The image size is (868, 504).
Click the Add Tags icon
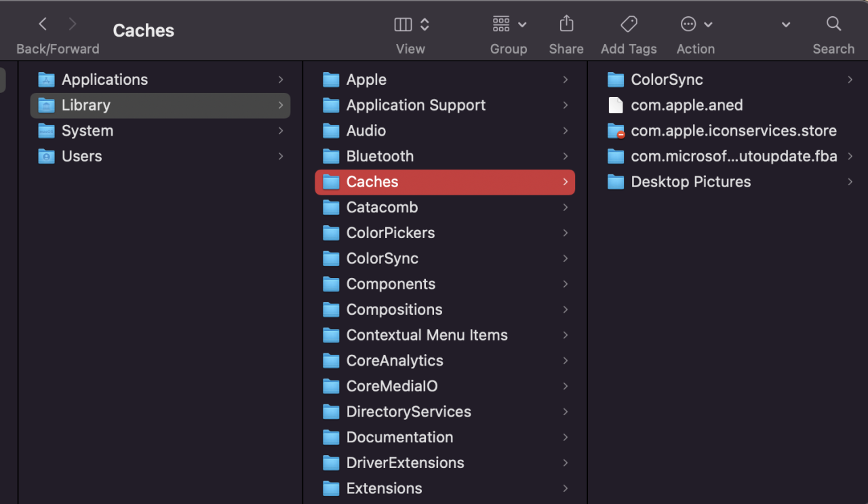pos(629,24)
